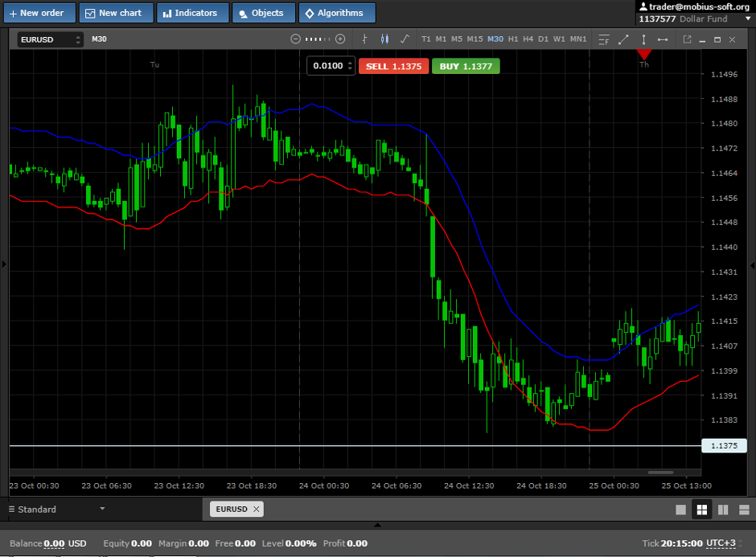Click the Balance 0.00 value
Image resolution: width=756 pixels, height=557 pixels.
click(x=54, y=543)
